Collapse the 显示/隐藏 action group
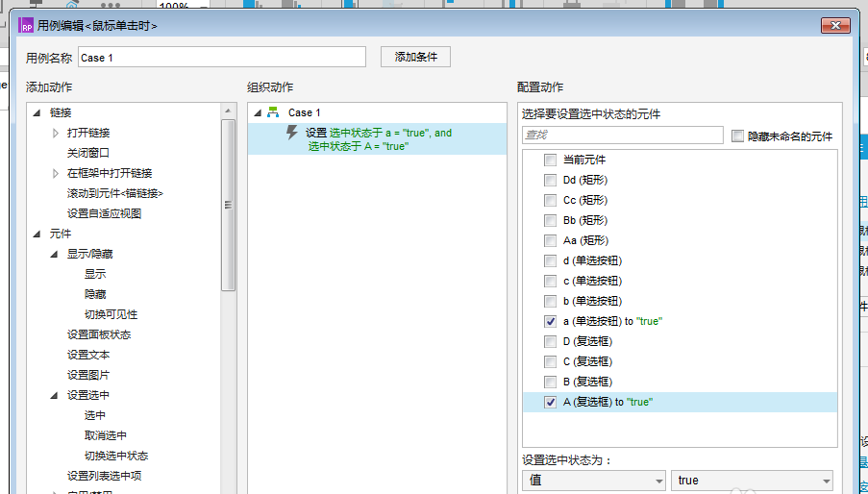Image resolution: width=868 pixels, height=494 pixels. (55, 254)
